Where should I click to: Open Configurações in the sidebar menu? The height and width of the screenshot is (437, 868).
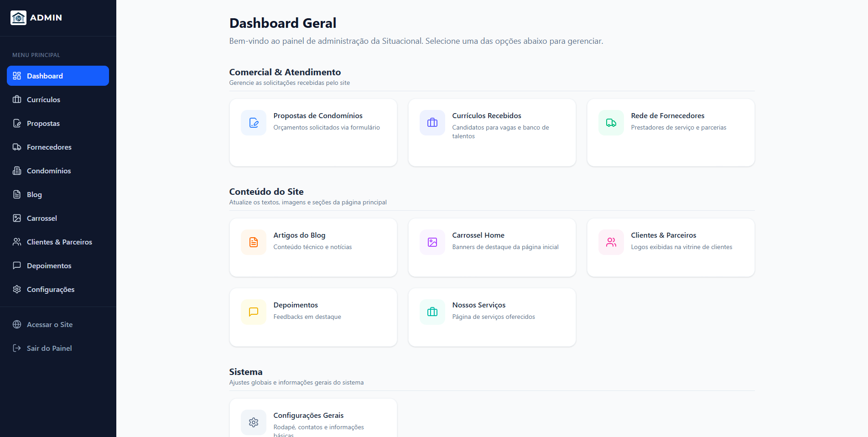click(58, 289)
